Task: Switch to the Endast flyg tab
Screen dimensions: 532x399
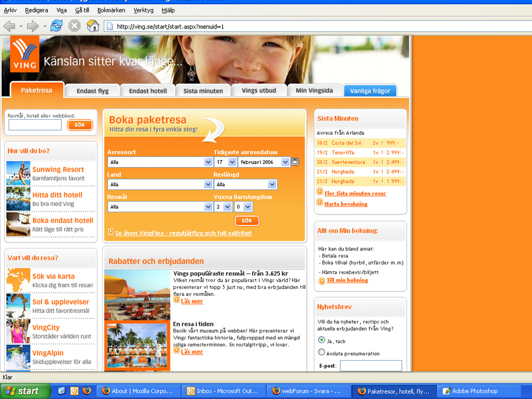Action: pyautogui.click(x=92, y=91)
